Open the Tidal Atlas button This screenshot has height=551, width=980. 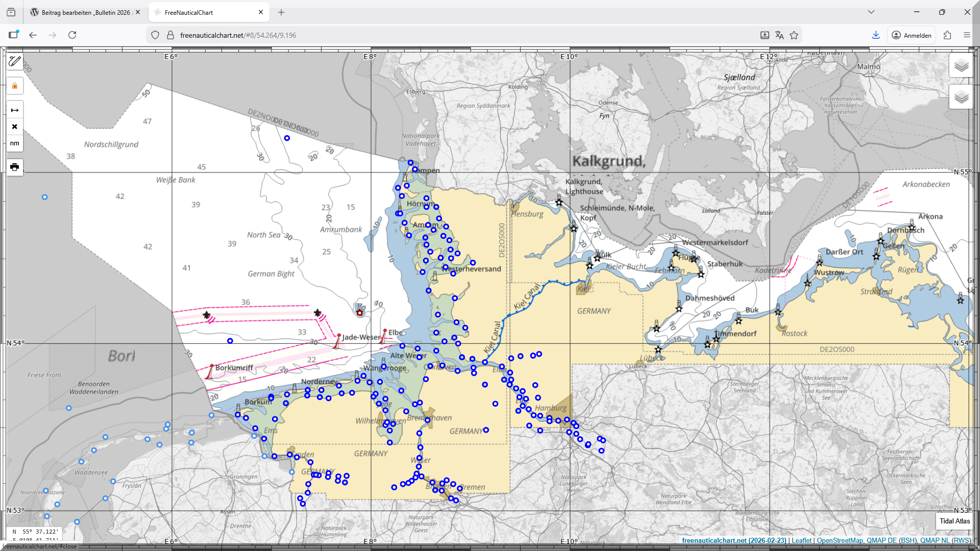point(954,521)
